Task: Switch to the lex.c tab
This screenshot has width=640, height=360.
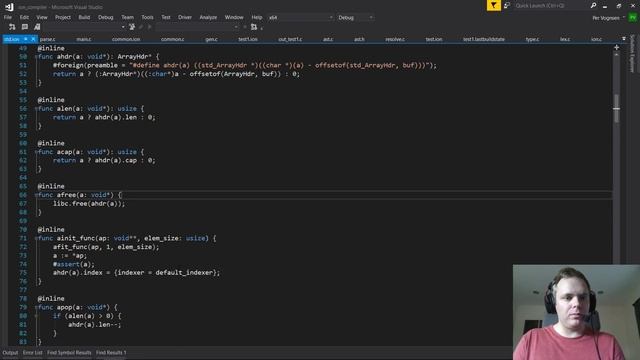Action: (x=565, y=39)
